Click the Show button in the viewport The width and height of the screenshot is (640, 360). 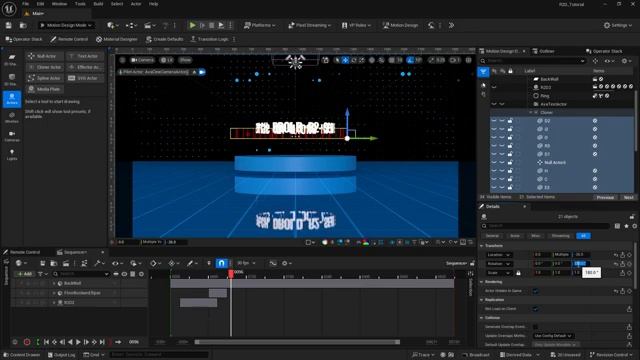pos(185,60)
